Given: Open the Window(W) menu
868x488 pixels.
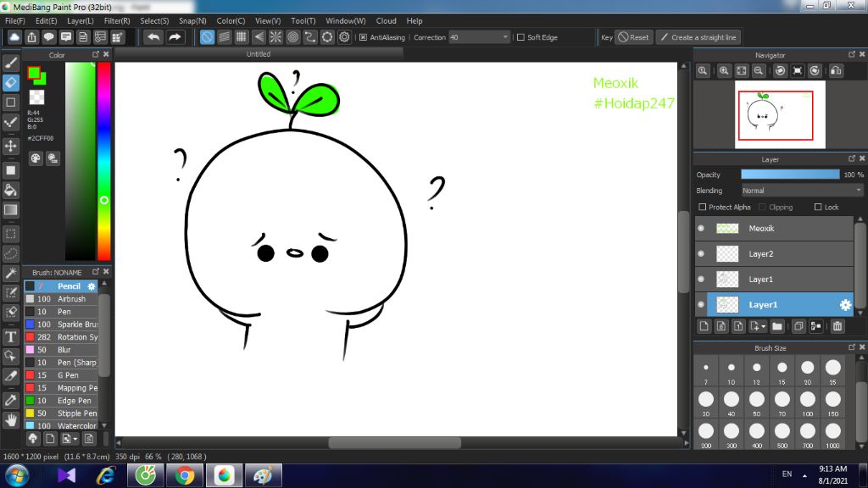Looking at the screenshot, I should click(346, 21).
